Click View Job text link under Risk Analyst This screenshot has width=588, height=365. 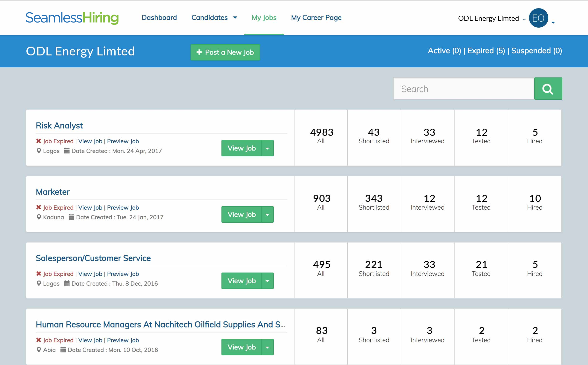(90, 141)
